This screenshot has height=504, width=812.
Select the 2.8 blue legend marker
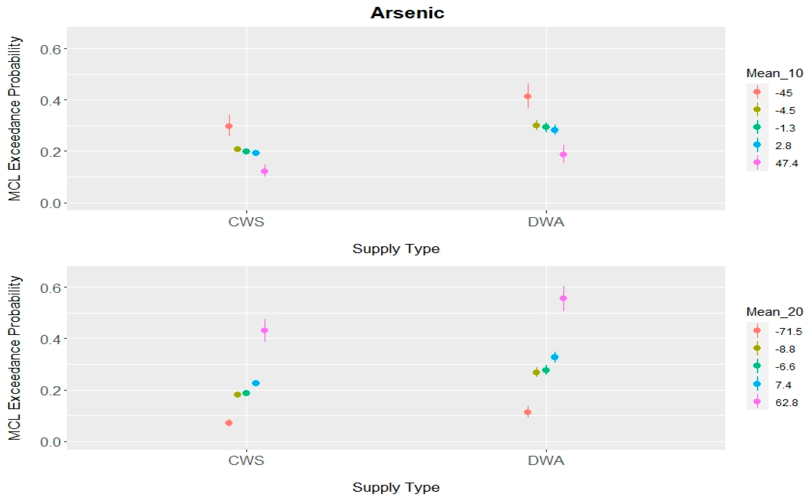tap(757, 145)
